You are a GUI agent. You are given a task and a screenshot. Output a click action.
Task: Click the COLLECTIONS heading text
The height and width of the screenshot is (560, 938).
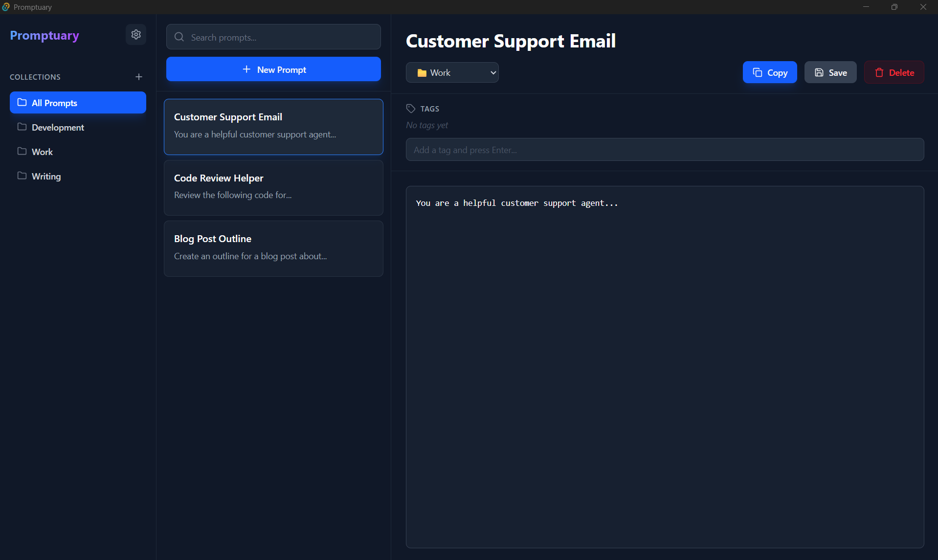35,77
